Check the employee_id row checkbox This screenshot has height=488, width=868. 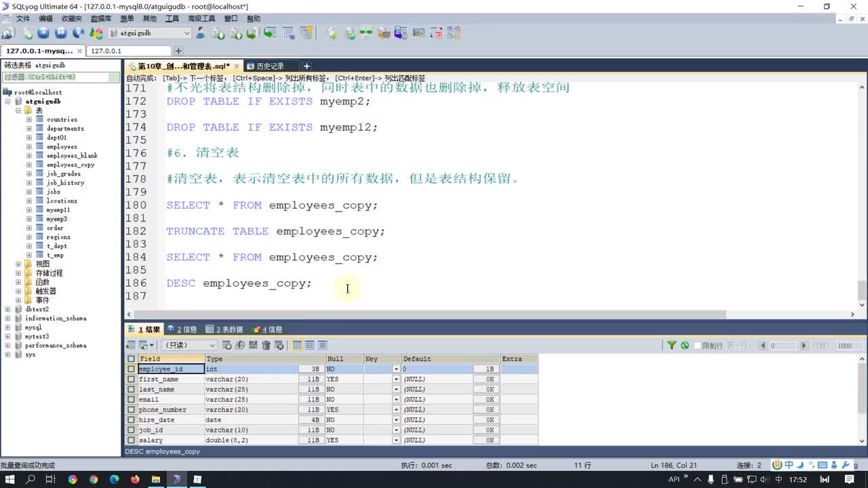[131, 369]
